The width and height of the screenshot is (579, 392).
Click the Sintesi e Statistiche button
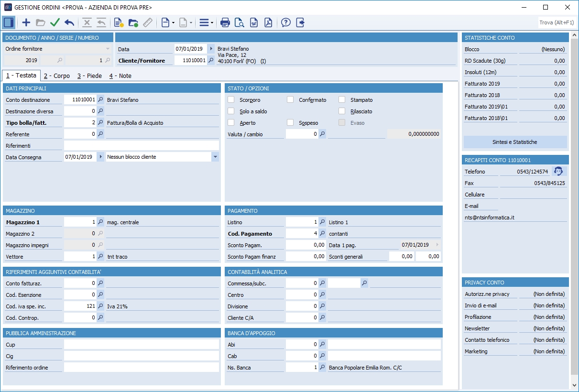(x=514, y=142)
